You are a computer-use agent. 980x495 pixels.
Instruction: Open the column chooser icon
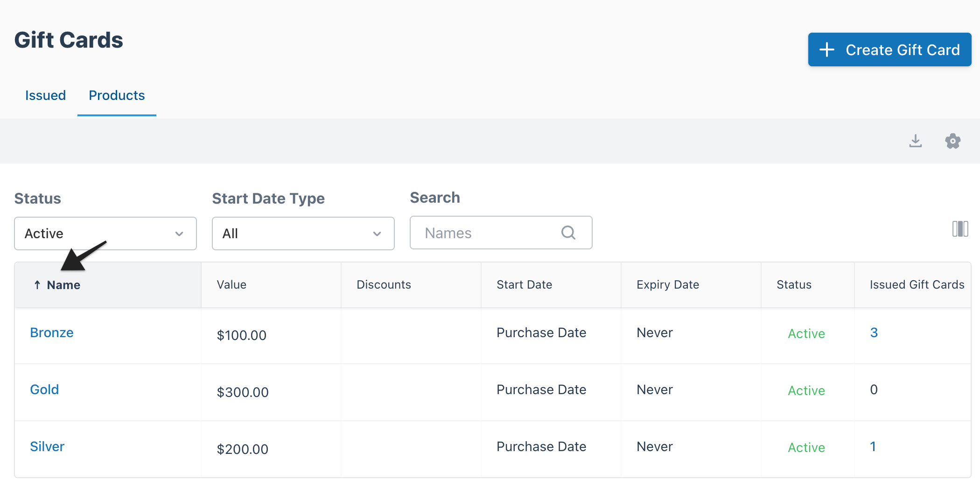(x=960, y=229)
